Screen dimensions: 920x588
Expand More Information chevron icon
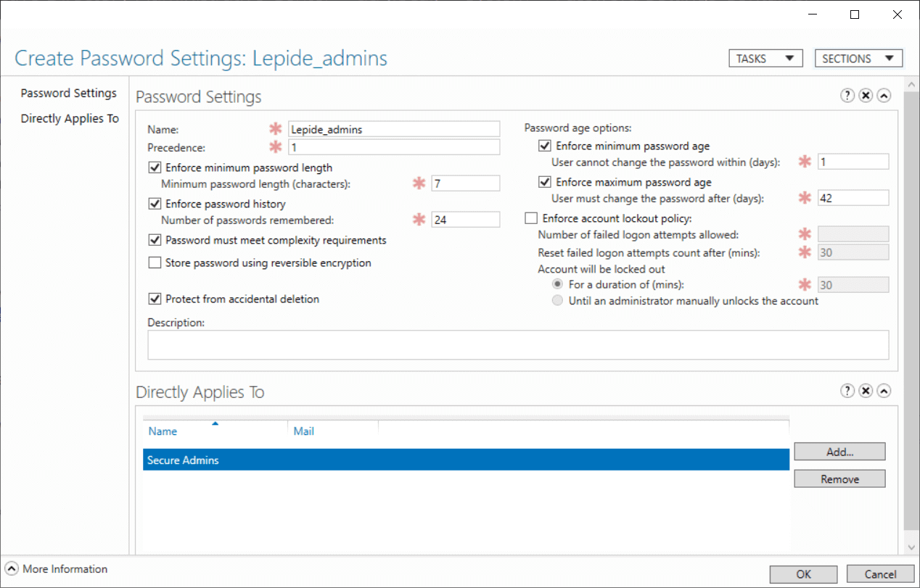[12, 569]
